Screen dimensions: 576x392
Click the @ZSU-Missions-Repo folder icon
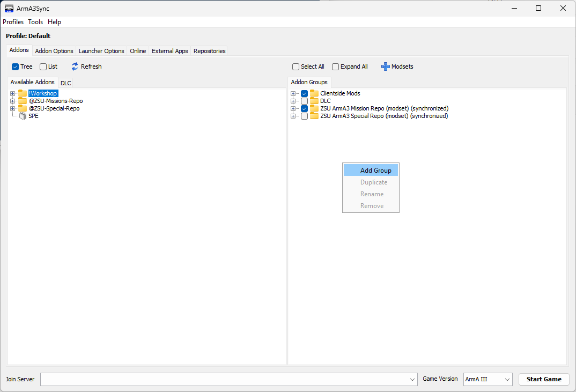coord(23,101)
